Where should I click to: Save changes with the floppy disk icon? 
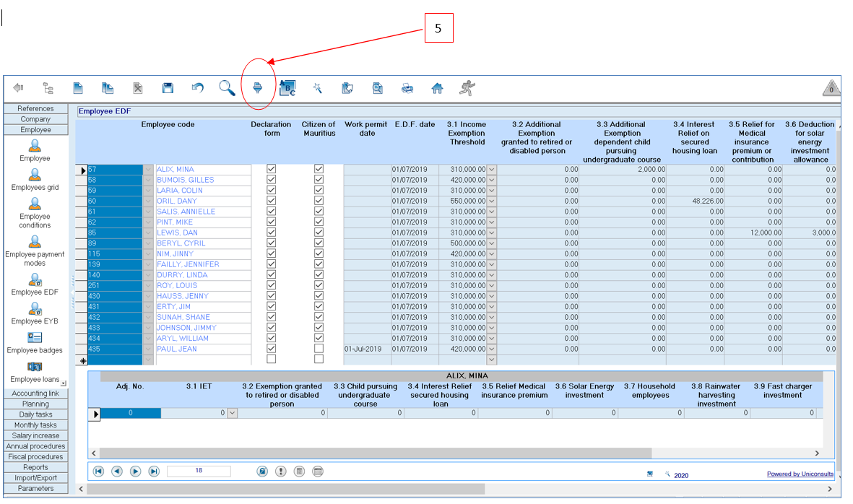coord(168,87)
